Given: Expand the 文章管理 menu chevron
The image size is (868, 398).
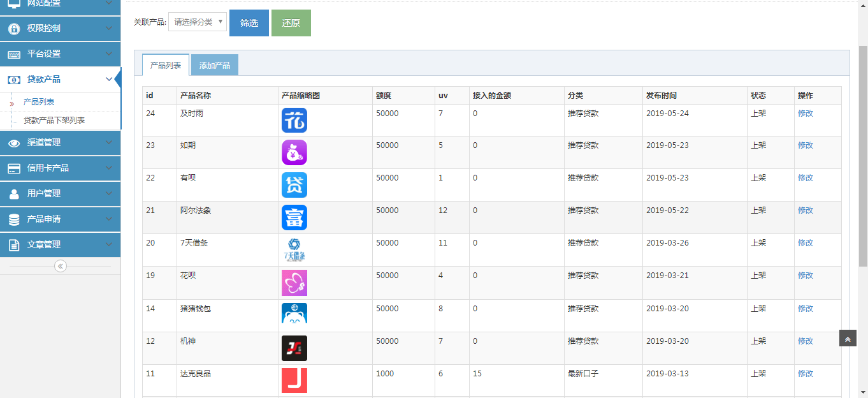Looking at the screenshot, I should (109, 245).
